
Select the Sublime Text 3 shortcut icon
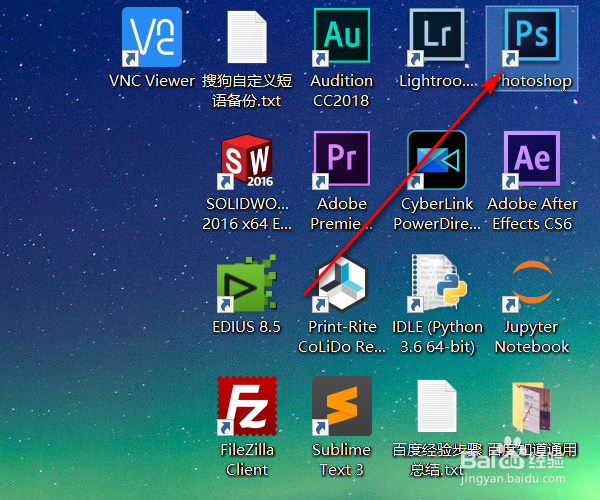click(342, 406)
